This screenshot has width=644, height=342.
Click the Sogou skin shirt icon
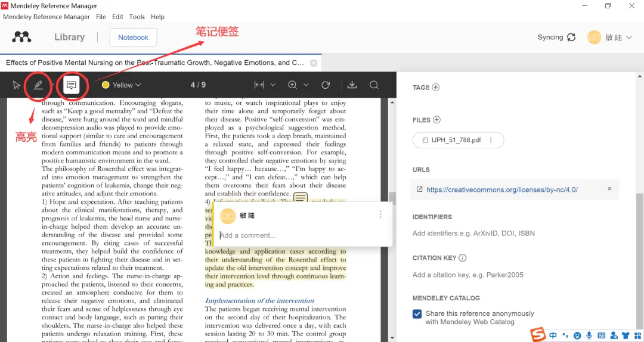(626, 336)
